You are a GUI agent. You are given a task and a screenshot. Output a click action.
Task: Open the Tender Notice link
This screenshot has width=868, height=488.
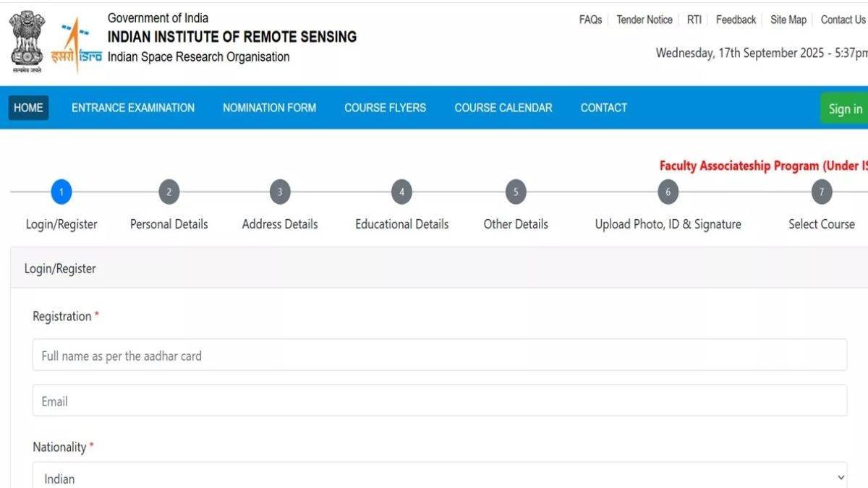click(x=644, y=20)
